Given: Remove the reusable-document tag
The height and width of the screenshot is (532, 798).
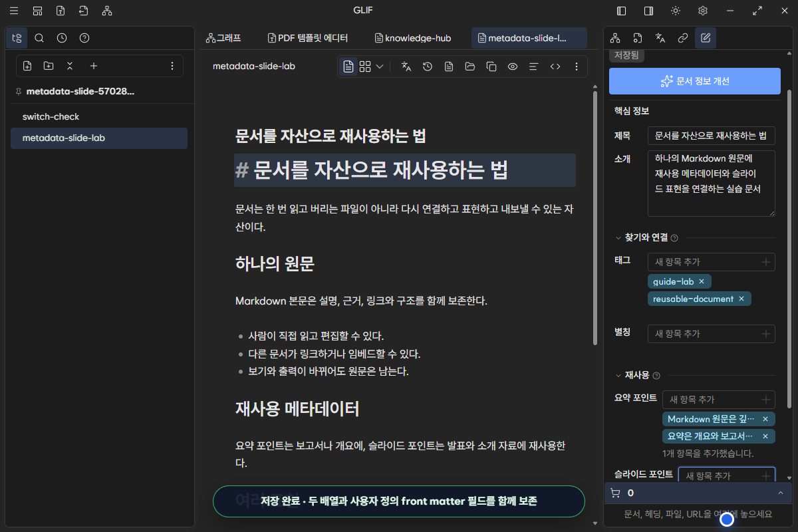Looking at the screenshot, I should [741, 299].
